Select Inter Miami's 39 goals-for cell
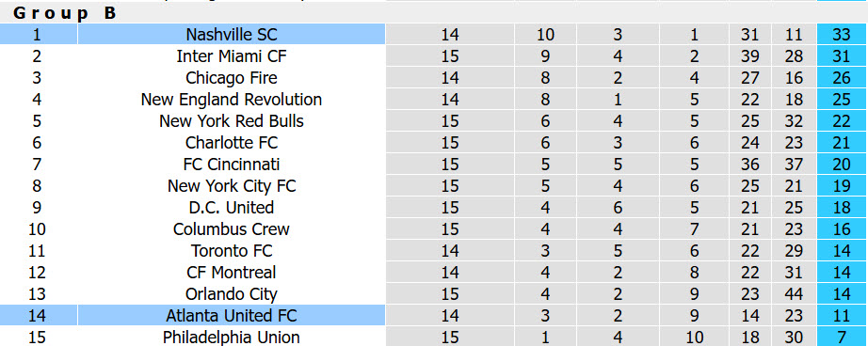868x346 pixels. 749,55
